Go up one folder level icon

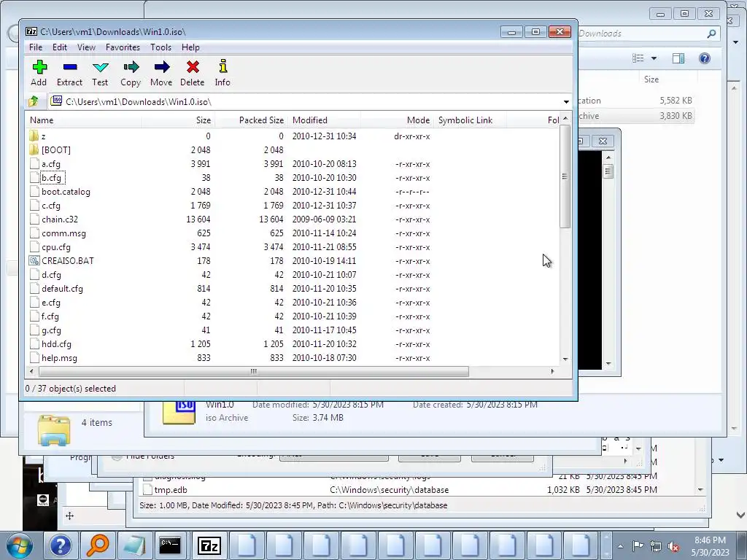tap(34, 101)
